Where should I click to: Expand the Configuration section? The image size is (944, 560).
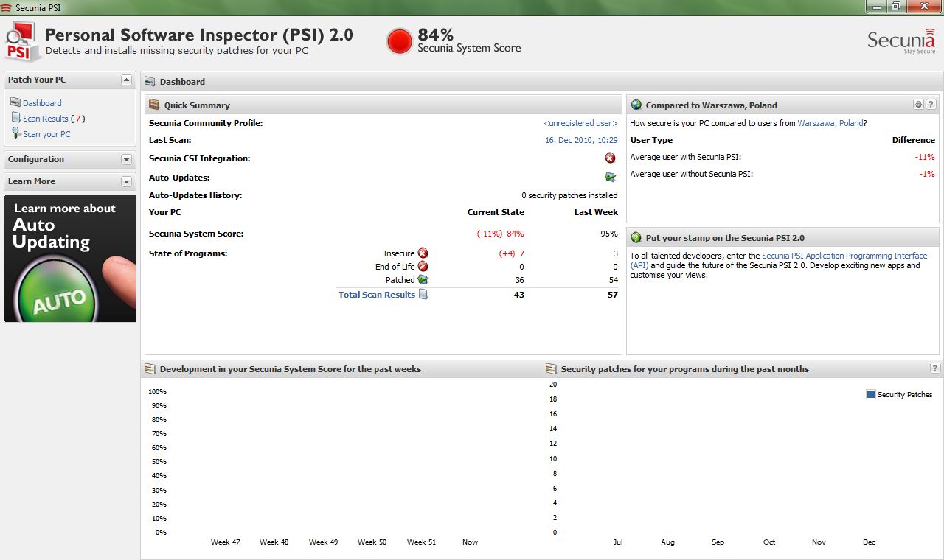pyautogui.click(x=126, y=159)
